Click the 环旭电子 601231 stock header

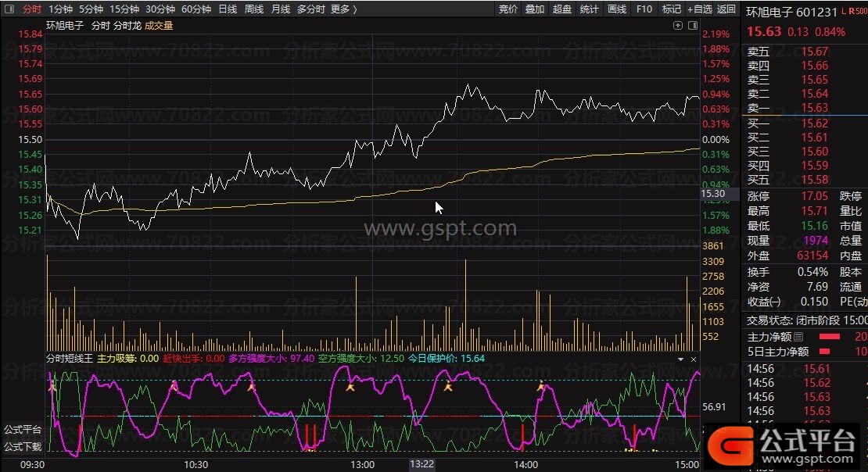(791, 13)
